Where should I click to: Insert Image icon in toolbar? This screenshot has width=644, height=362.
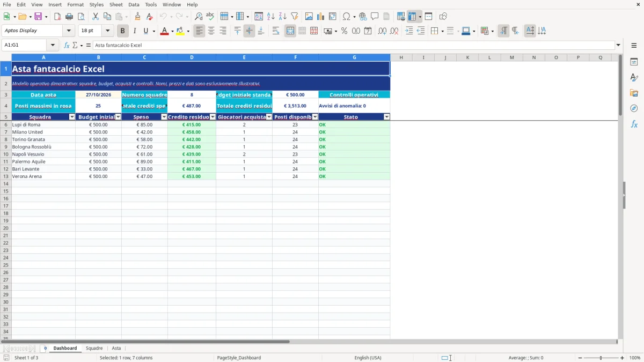point(309,17)
